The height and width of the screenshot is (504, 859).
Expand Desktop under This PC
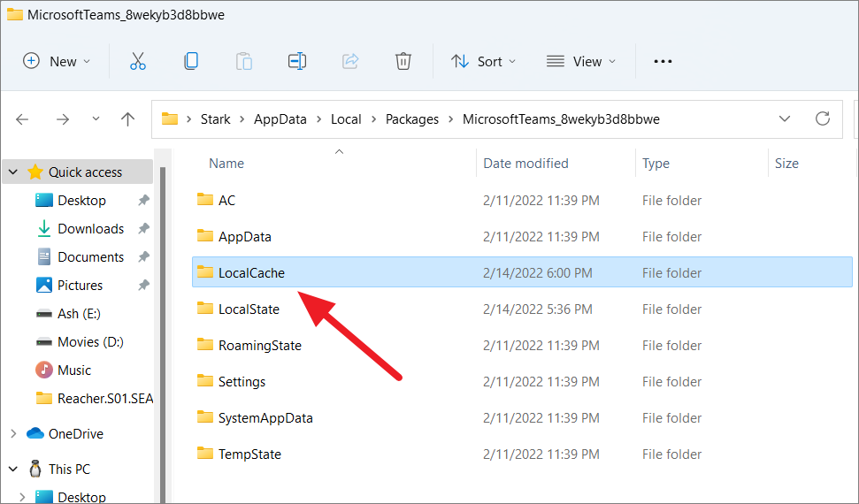[x=22, y=497]
